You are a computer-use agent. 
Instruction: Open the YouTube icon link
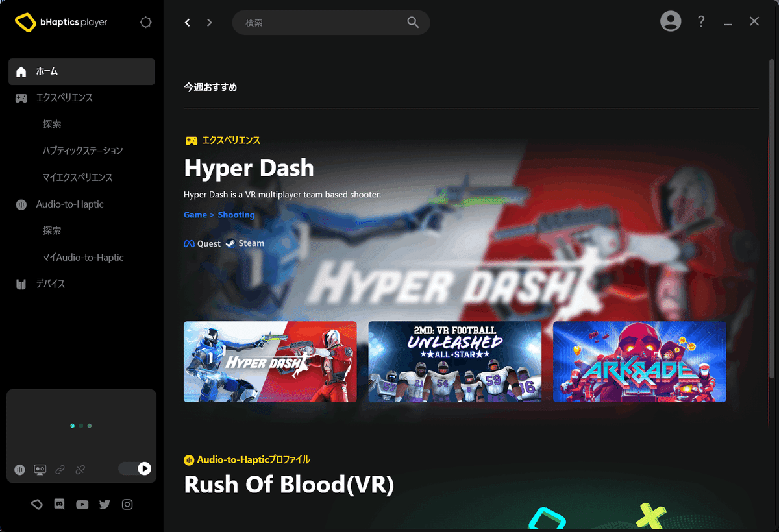pos(82,504)
